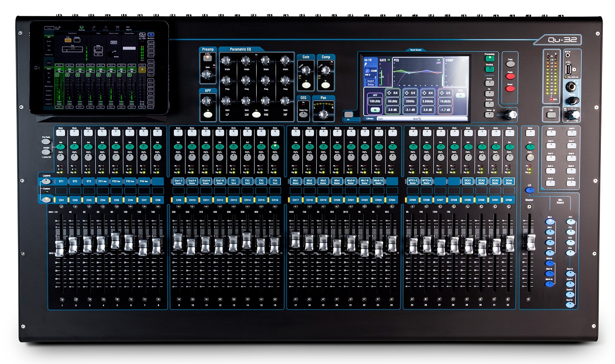Open the Library tab on the touch screen

(x=370, y=119)
